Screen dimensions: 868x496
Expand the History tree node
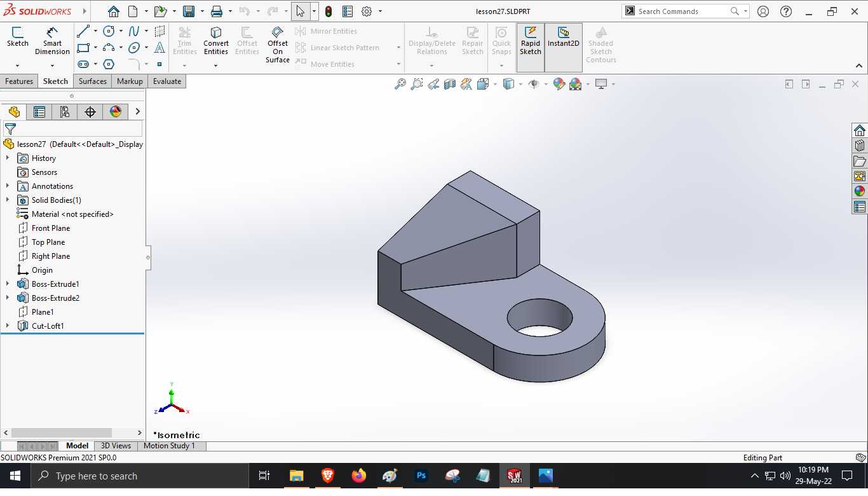8,158
